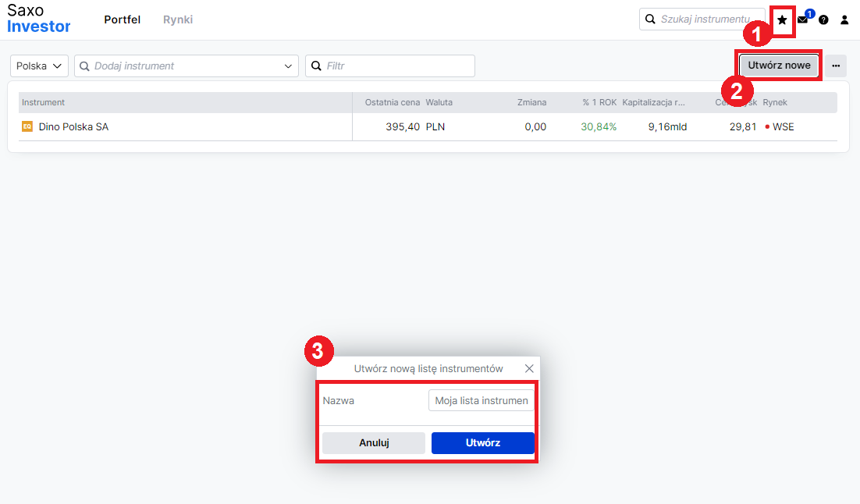Switch to the Rynki tab

click(178, 20)
